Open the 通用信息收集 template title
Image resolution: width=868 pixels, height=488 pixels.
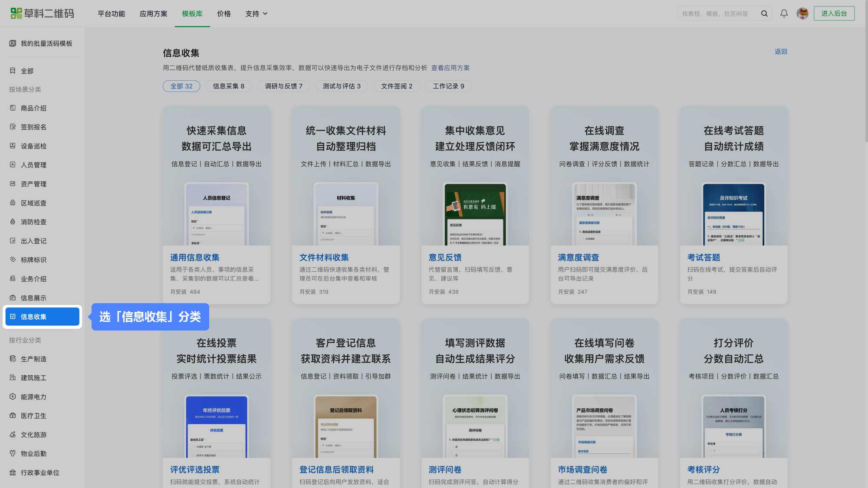pos(195,258)
